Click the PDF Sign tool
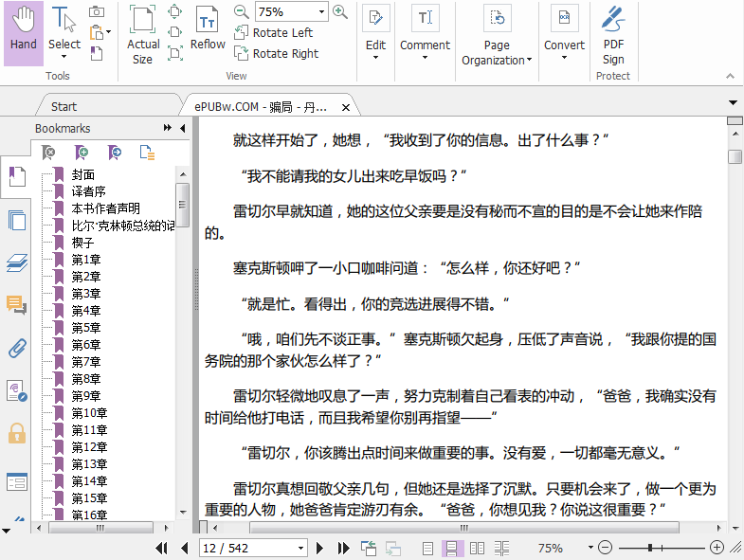Screen dimensions: 744x560 (x=613, y=32)
